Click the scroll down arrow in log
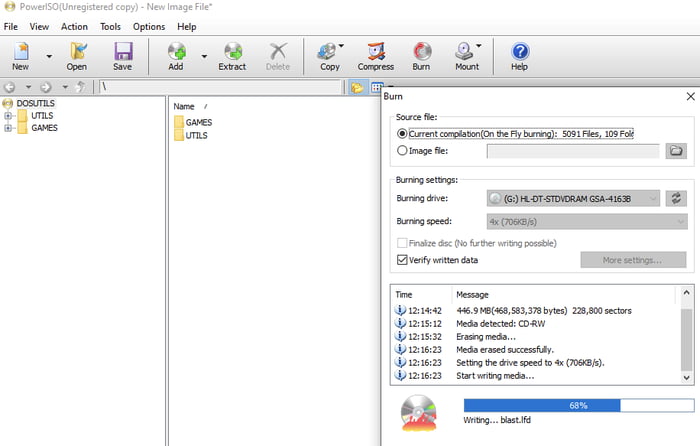Screen dimensions: 700x446 [687, 378]
